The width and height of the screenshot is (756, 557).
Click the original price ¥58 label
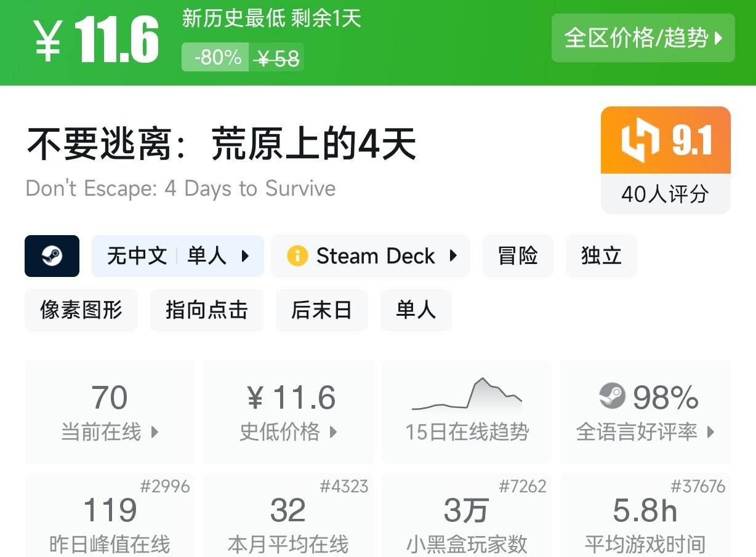278,58
